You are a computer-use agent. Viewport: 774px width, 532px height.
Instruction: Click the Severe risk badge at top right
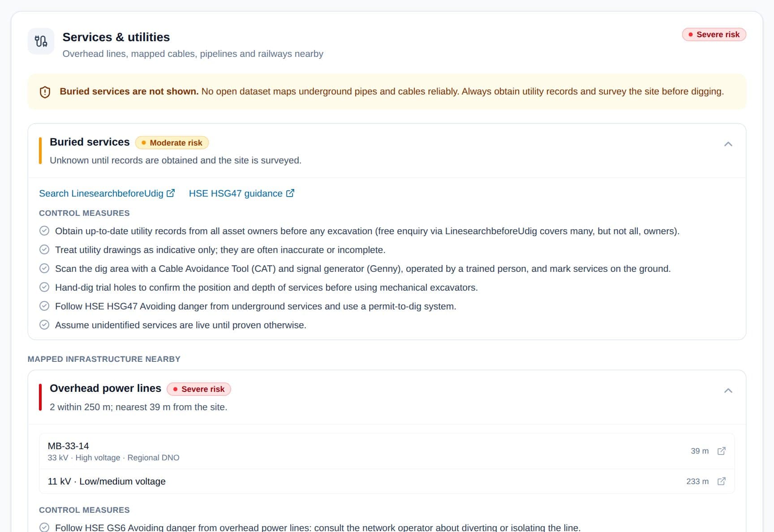tap(714, 34)
